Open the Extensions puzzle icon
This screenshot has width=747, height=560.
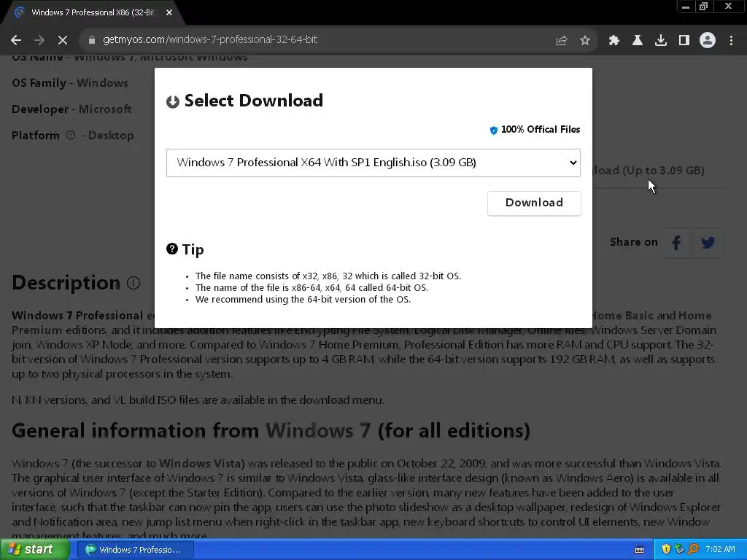pyautogui.click(x=614, y=41)
